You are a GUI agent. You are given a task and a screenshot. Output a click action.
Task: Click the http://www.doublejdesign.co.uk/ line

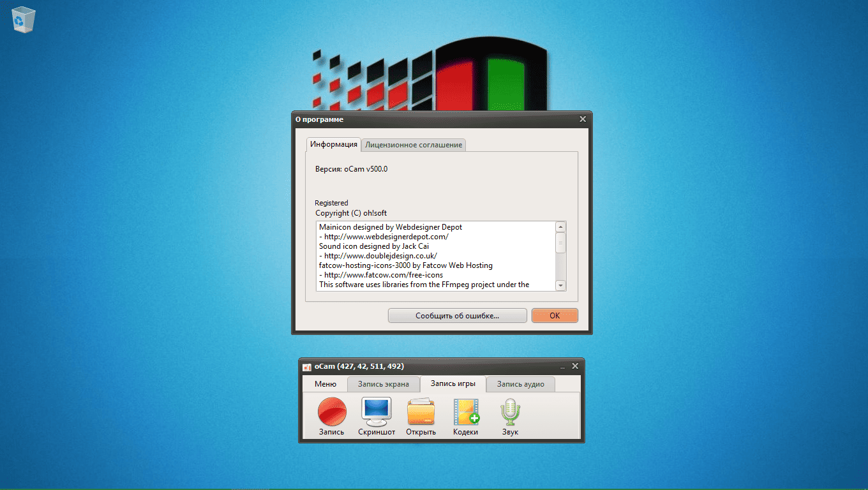(378, 256)
